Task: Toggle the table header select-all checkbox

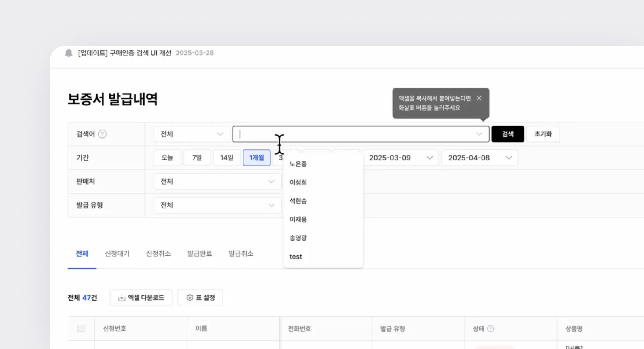Action: click(x=81, y=329)
